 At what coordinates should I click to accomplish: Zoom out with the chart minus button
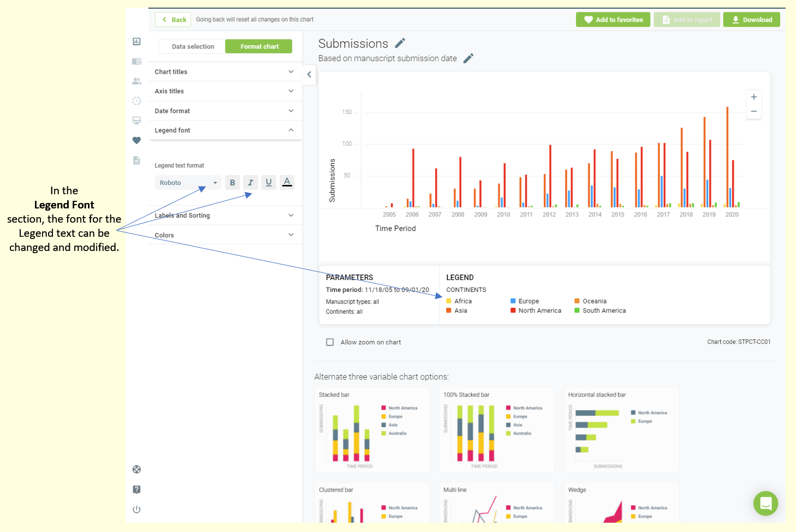753,111
